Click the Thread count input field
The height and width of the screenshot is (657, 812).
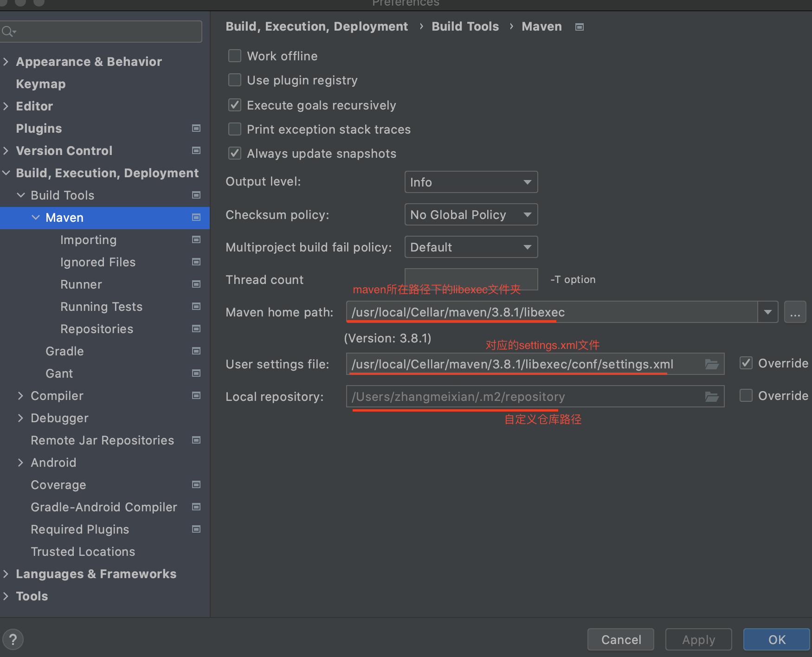pos(471,279)
